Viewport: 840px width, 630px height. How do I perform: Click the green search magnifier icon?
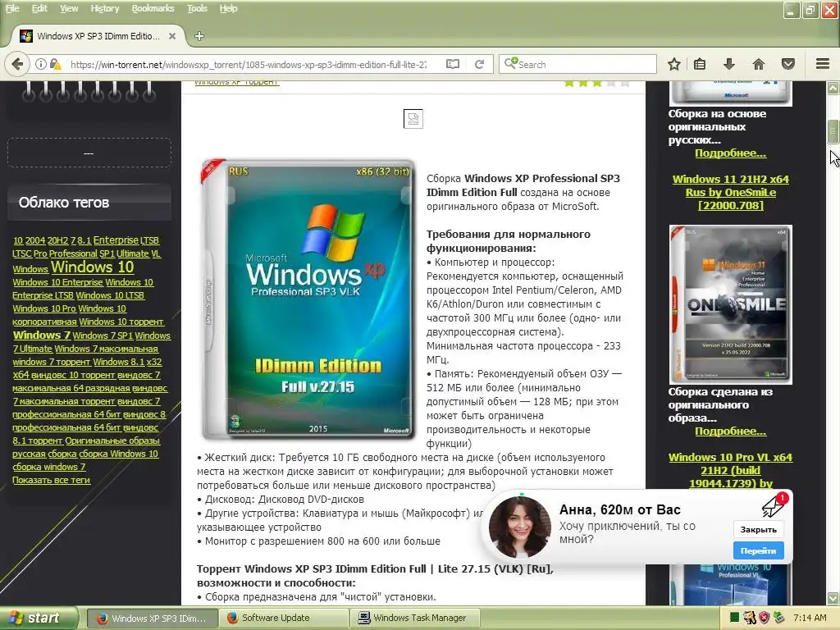click(x=510, y=63)
